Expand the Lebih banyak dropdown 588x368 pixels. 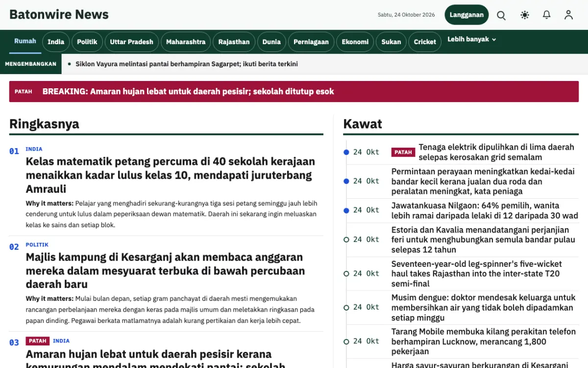click(472, 39)
